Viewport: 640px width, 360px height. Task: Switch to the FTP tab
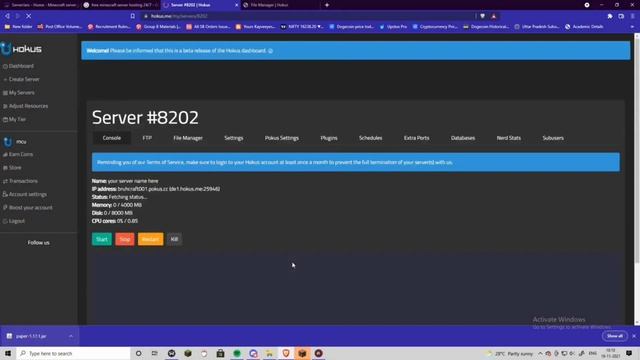(x=147, y=138)
